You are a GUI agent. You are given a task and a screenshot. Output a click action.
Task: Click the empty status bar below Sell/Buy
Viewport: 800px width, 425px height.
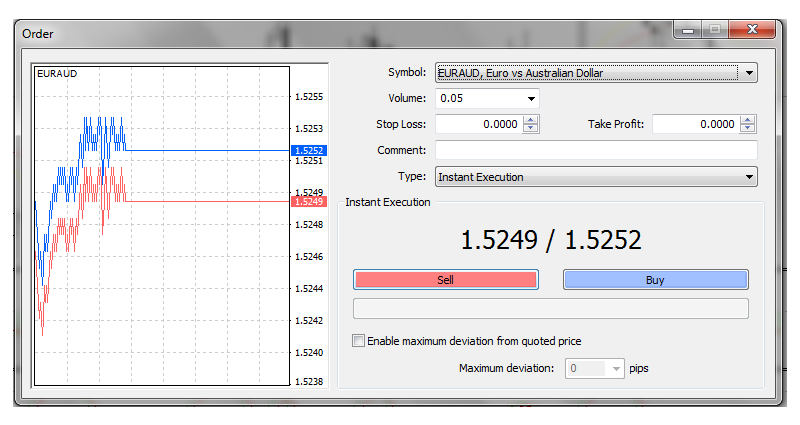click(551, 309)
